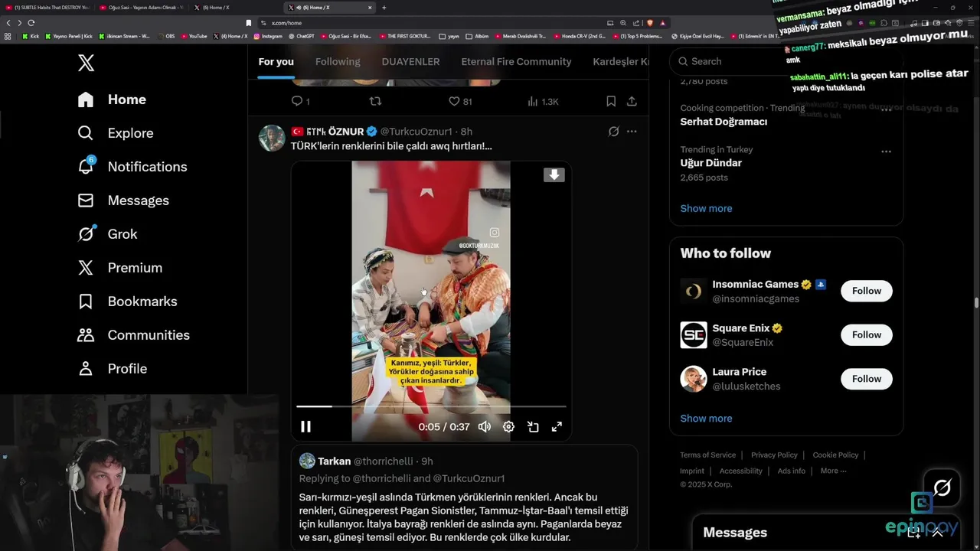The height and width of the screenshot is (551, 980).
Task: Open @TurkcuOznur1 handle link
Action: pos(416,132)
